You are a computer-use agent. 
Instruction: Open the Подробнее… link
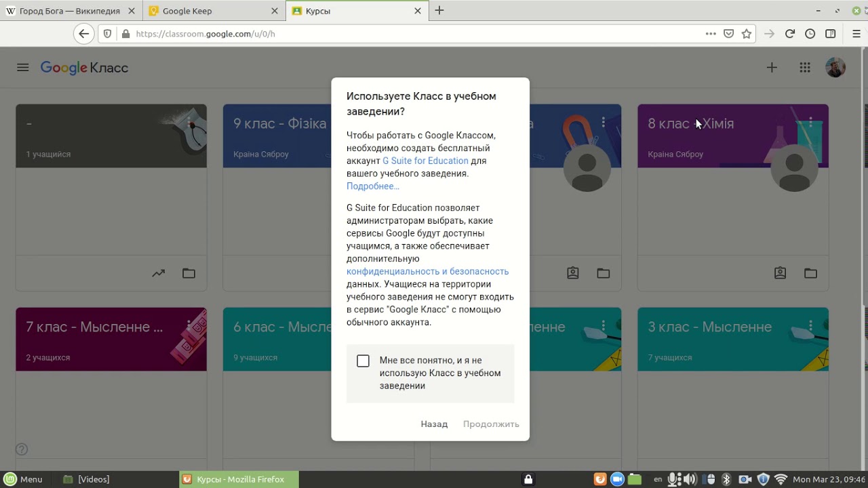373,186
